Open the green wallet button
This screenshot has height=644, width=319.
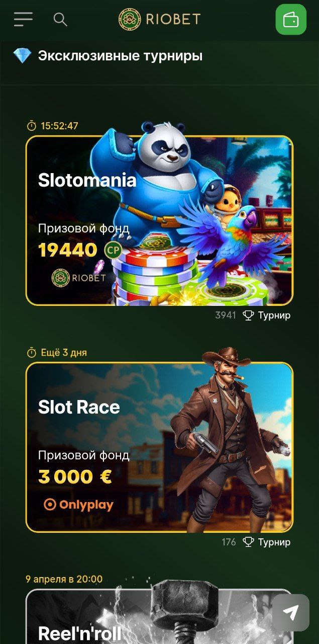291,20
